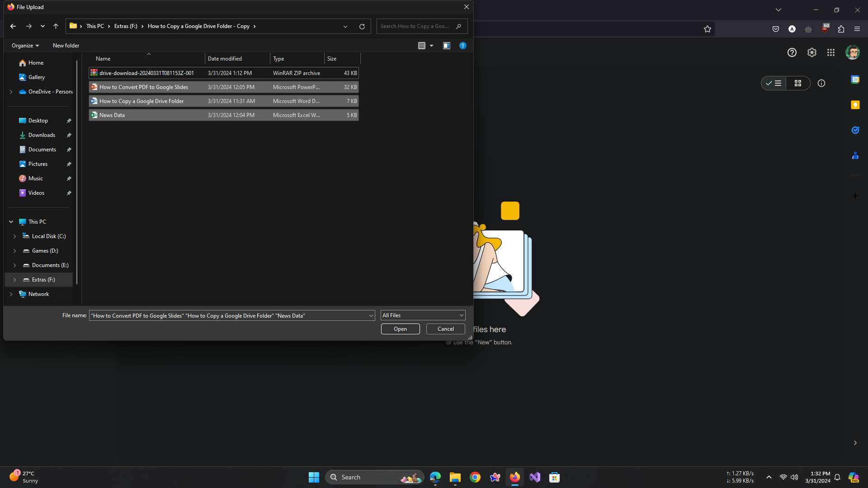
Task: Click the New folder button
Action: [x=66, y=46]
